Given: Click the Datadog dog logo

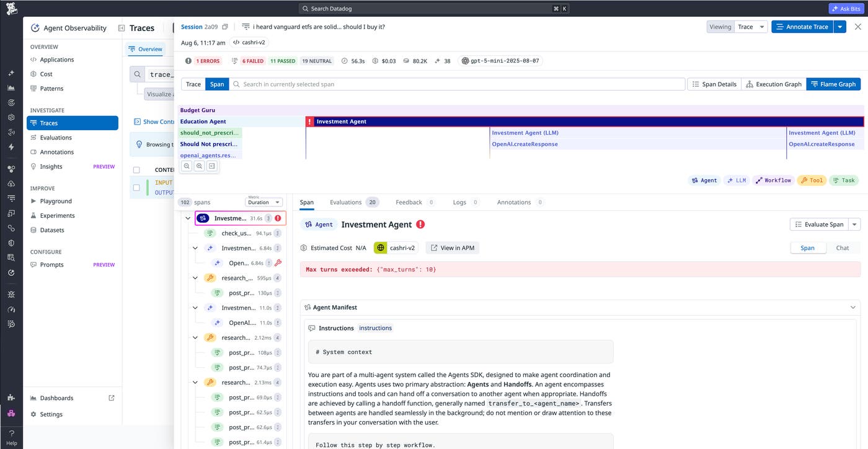Looking at the screenshot, I should [x=11, y=9].
